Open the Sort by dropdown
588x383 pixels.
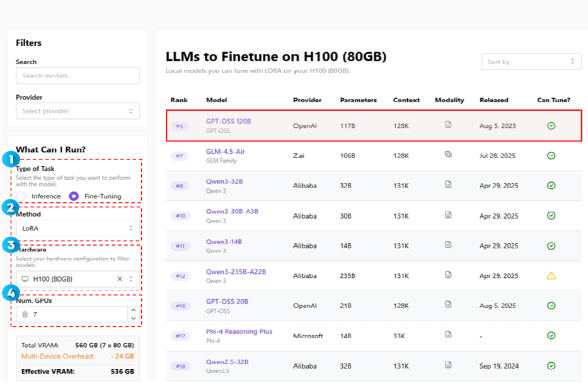tap(531, 62)
